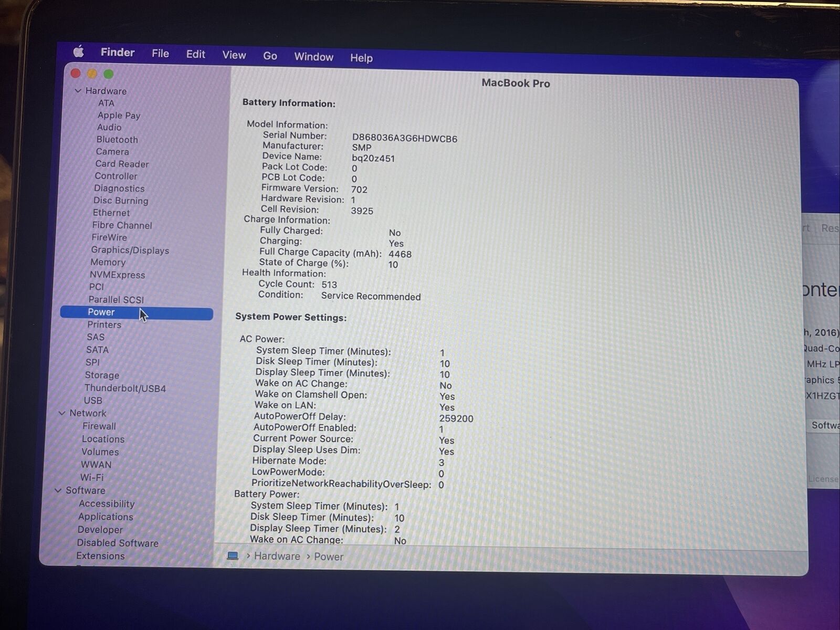Open the Help menu

[361, 58]
